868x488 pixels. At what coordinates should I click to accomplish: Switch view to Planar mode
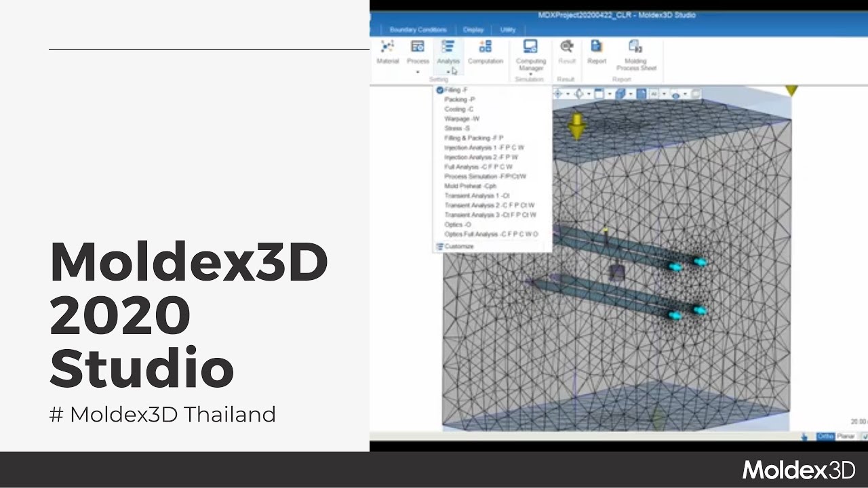pyautogui.click(x=846, y=436)
